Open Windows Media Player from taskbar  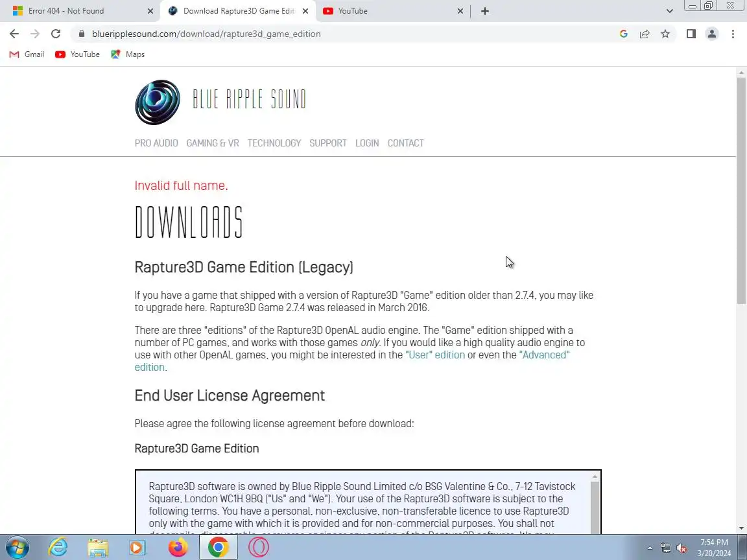(137, 547)
